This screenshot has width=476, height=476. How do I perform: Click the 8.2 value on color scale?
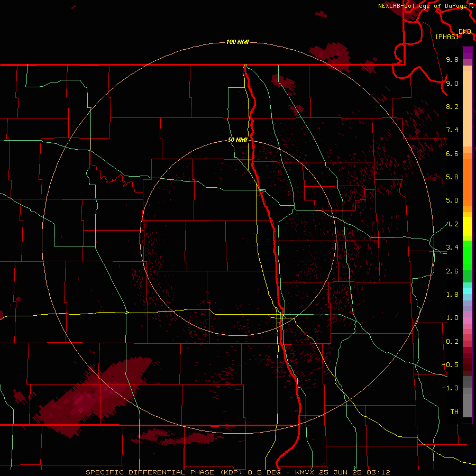pos(452,106)
